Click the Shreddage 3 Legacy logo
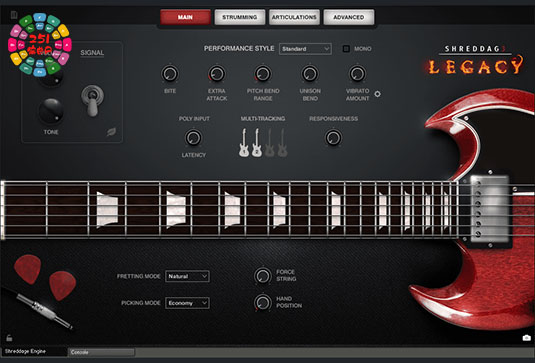 tap(475, 60)
